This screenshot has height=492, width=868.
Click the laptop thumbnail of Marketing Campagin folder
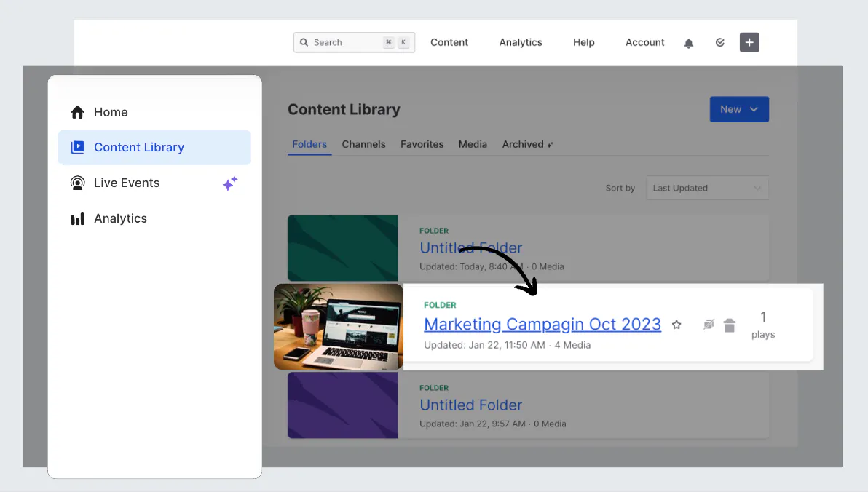pos(338,327)
